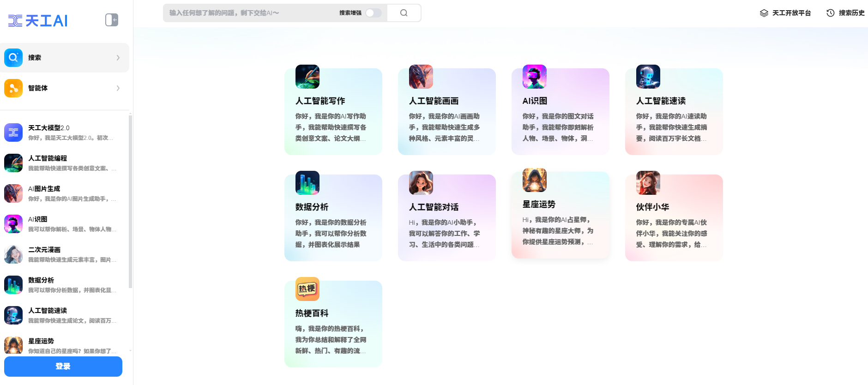Click the 人工智能对话 card girl icon
The width and height of the screenshot is (868, 385).
click(421, 183)
